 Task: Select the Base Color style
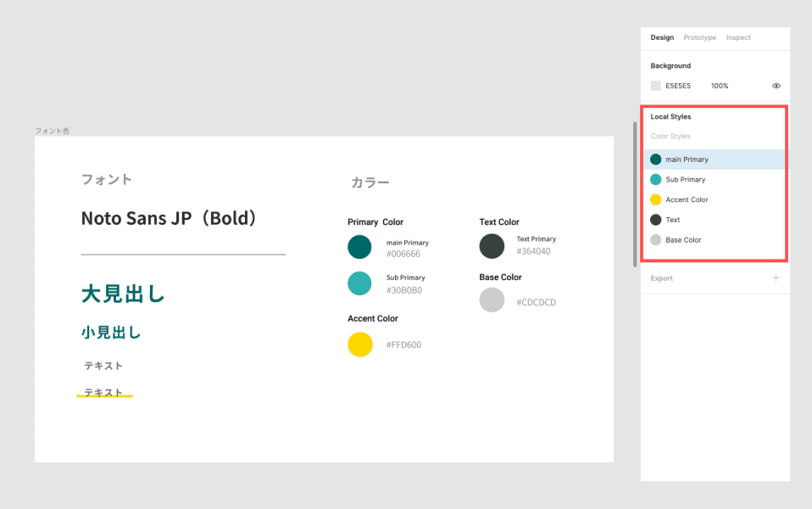[x=715, y=240]
